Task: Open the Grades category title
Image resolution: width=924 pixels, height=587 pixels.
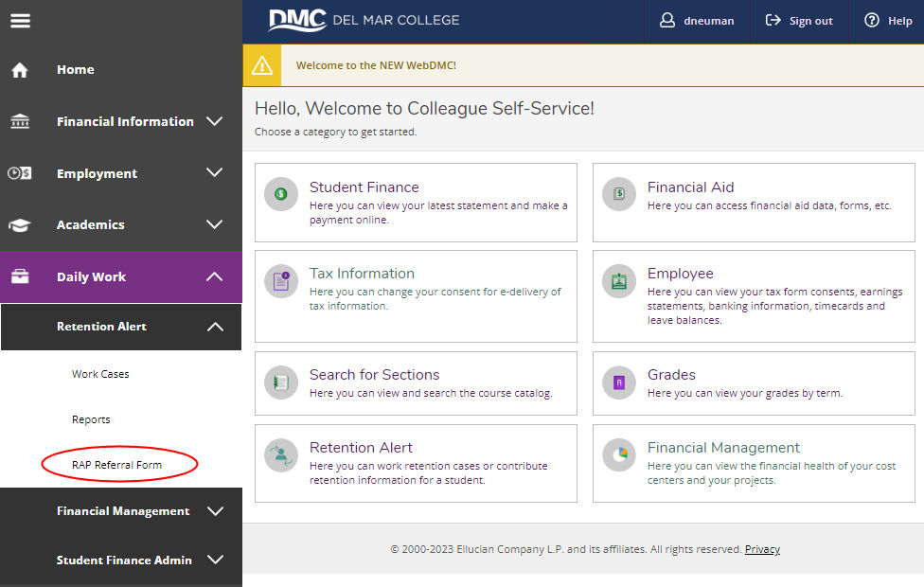Action: click(671, 375)
